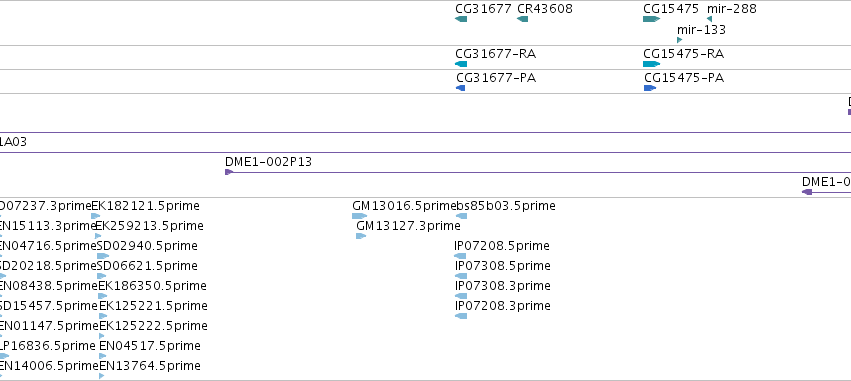Open the SD02940.5prime feature label
This screenshot has width=851, height=381.
[147, 246]
